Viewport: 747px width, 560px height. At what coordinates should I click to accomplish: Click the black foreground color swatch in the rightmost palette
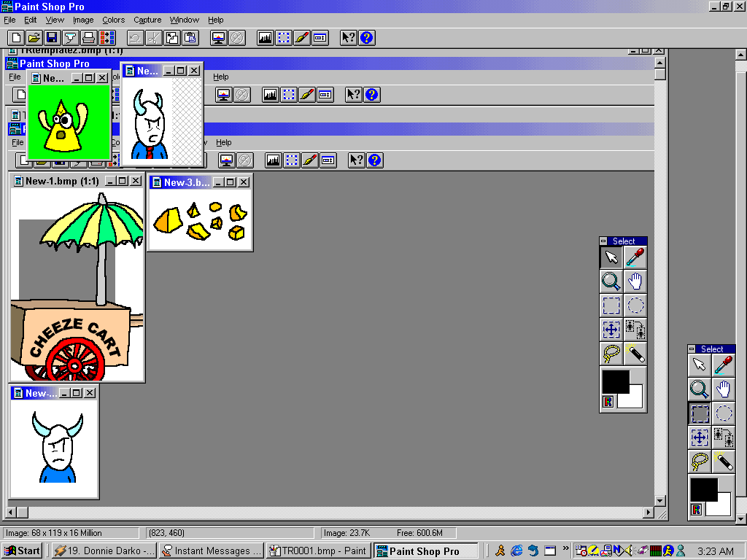coord(703,489)
